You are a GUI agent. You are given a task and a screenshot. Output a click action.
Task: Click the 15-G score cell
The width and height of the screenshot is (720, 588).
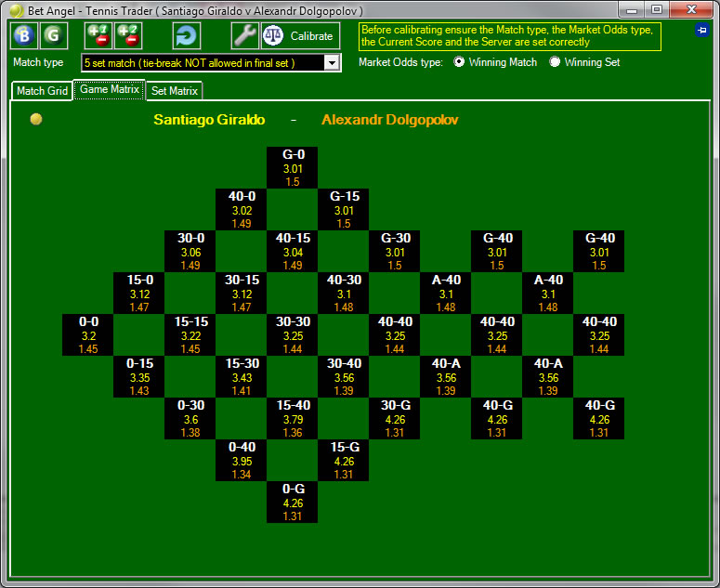pos(344,460)
